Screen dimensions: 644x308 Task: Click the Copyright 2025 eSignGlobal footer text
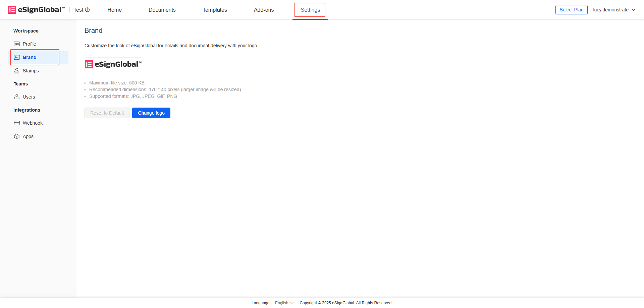pyautogui.click(x=346, y=303)
